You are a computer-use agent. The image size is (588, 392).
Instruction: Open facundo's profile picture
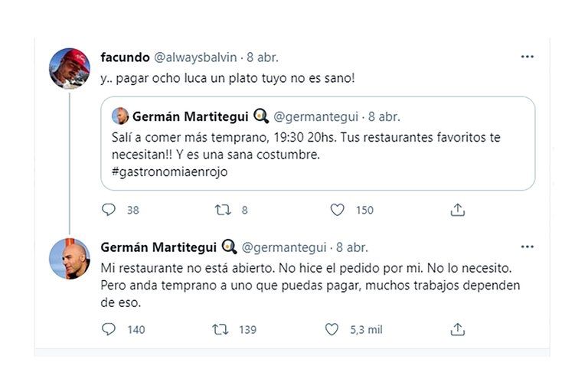tap(70, 68)
